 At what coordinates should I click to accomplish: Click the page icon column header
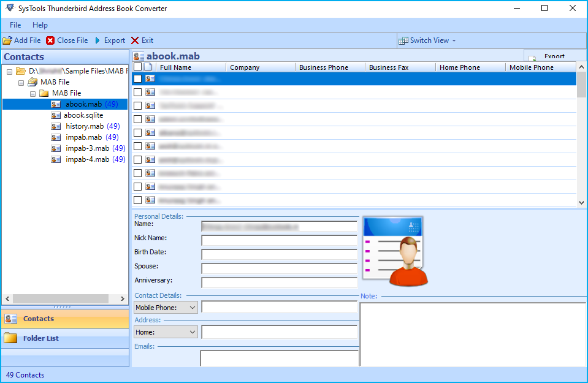pyautogui.click(x=148, y=67)
